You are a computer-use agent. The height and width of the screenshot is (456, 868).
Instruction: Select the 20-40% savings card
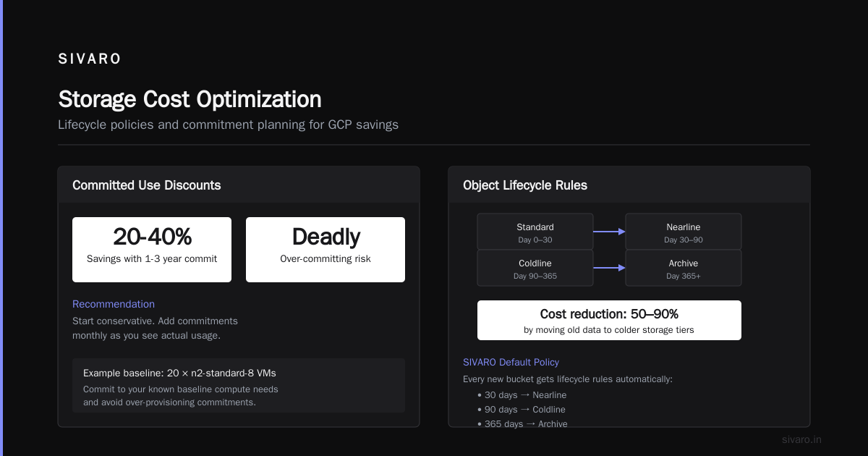152,249
